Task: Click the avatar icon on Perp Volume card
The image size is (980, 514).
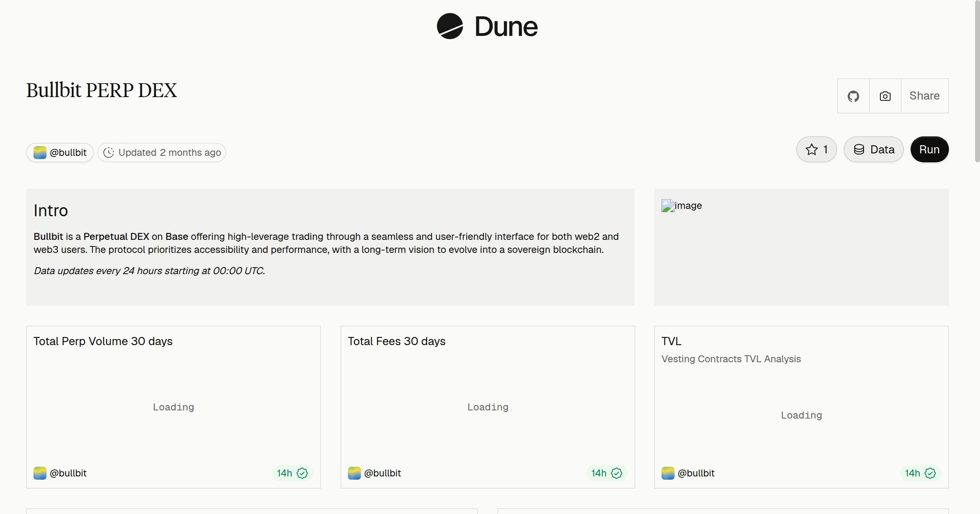Action: pos(40,473)
